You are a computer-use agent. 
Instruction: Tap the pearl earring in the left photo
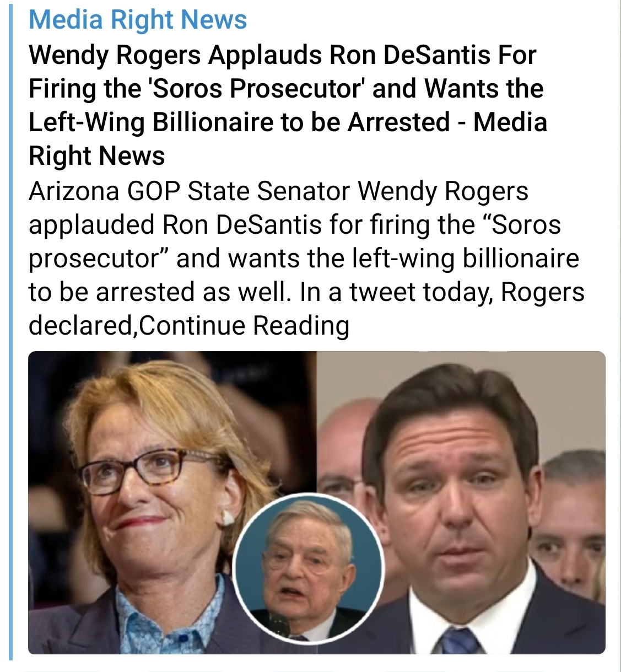(x=227, y=517)
